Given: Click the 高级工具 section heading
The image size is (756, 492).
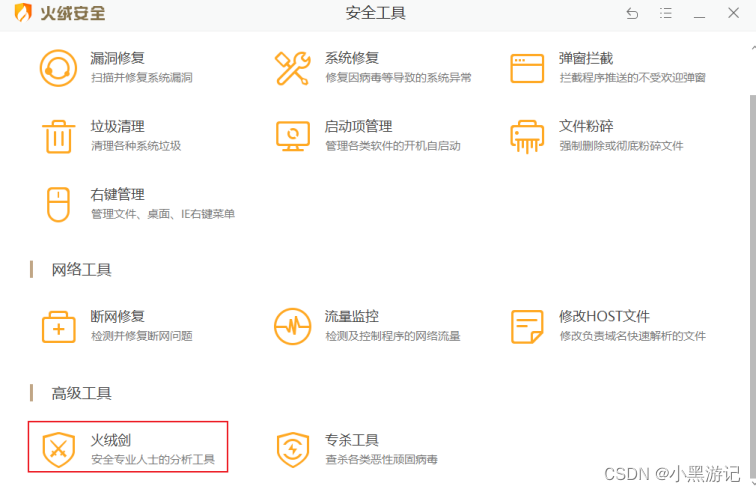Looking at the screenshot, I should 81,394.
